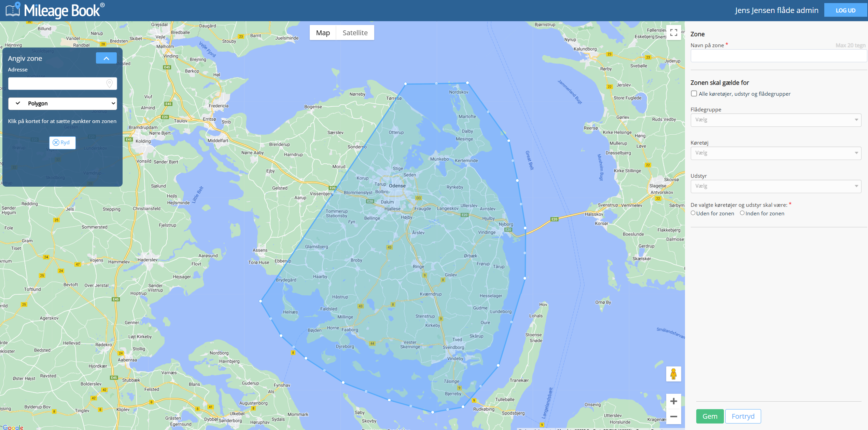Check Alle køretøjer, udstyr og flådegrupper
The image size is (868, 430).
coord(694,94)
